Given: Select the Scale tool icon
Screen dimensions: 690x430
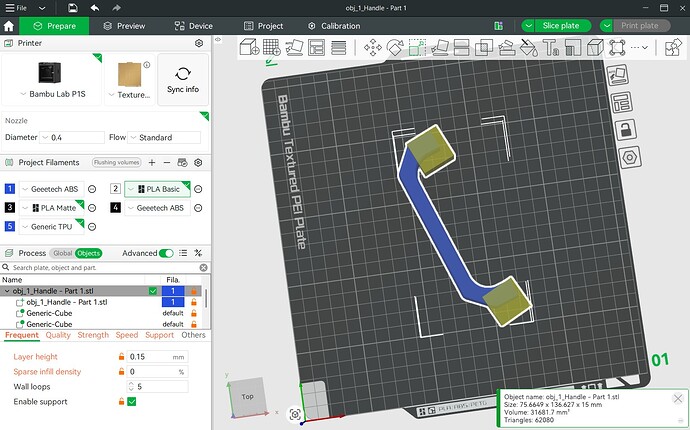Looking at the screenshot, I should 417,47.
